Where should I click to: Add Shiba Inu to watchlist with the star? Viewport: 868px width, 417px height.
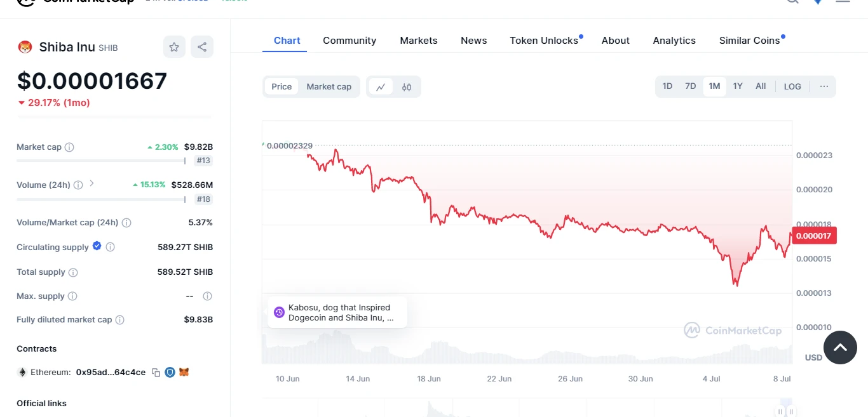[174, 47]
